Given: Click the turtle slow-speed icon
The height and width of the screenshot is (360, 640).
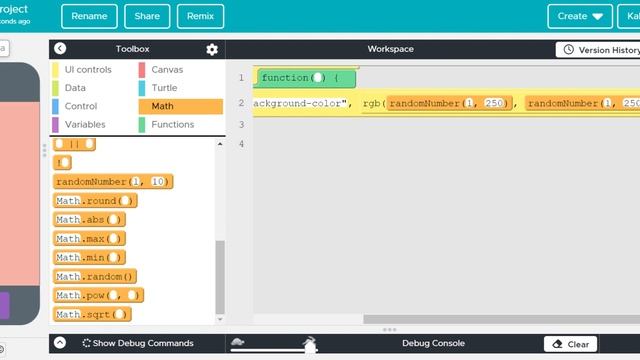Looking at the screenshot, I should pos(238,341).
